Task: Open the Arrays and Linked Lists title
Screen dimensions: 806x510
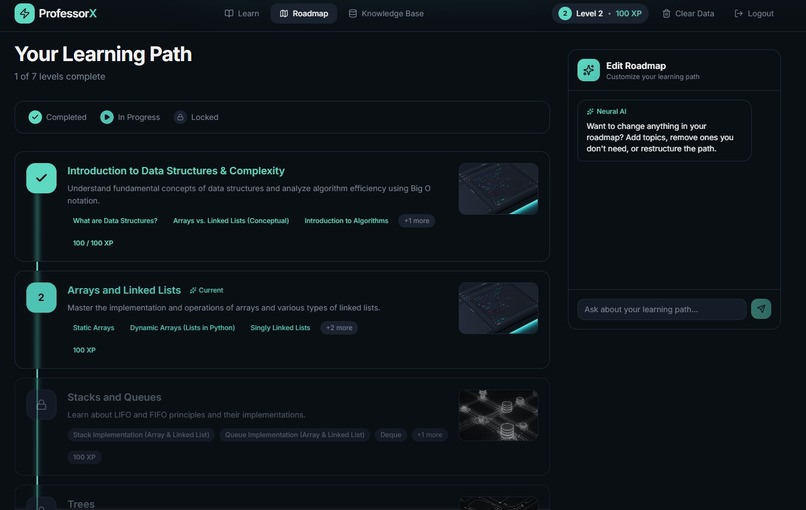Action: pyautogui.click(x=124, y=290)
